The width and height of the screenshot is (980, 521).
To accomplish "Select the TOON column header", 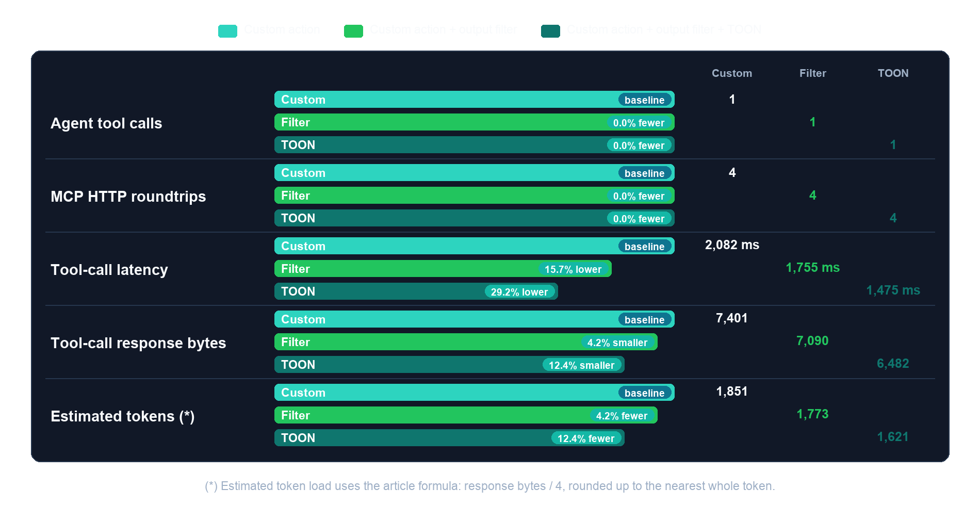I will pyautogui.click(x=893, y=73).
